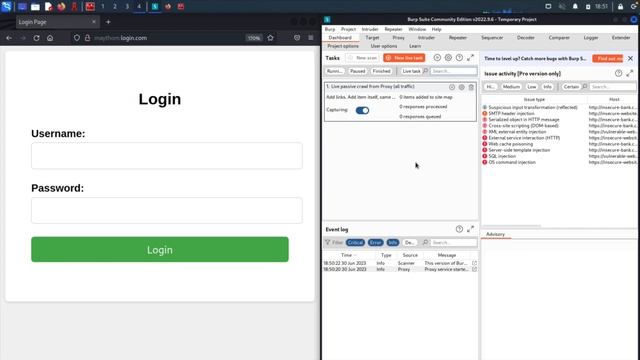Screen dimensions: 640x360
Task: Click the green Login button
Action: 160,249
